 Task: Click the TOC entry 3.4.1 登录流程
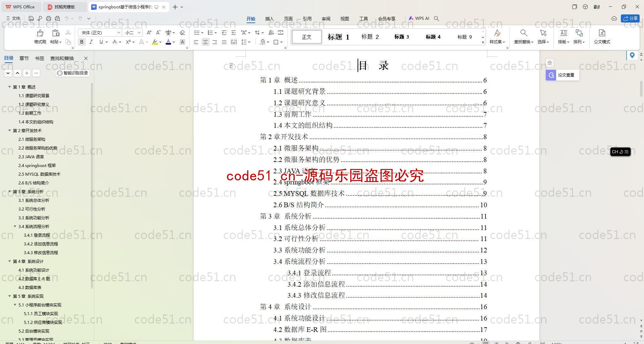[x=387, y=273]
